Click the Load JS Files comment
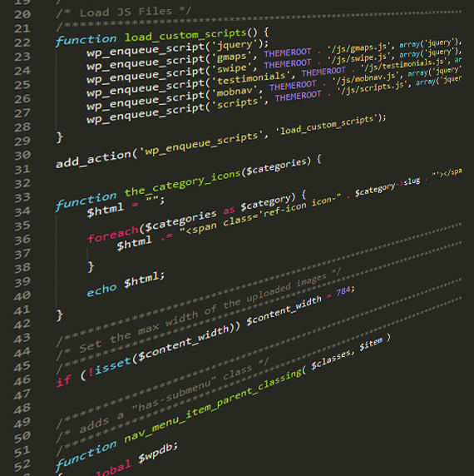Image resolution: width=474 pixels, height=476 pixels. [x=124, y=12]
